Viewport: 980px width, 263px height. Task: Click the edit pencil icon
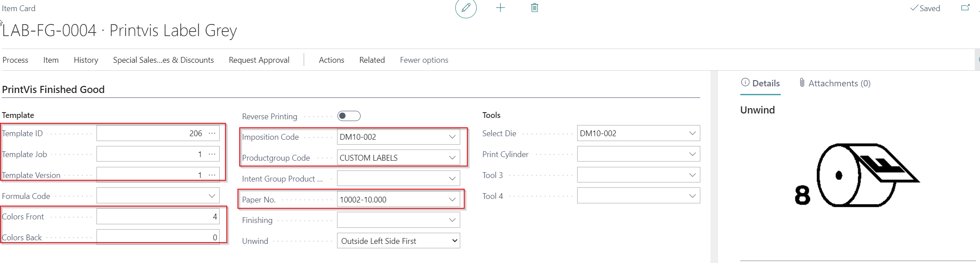[466, 8]
